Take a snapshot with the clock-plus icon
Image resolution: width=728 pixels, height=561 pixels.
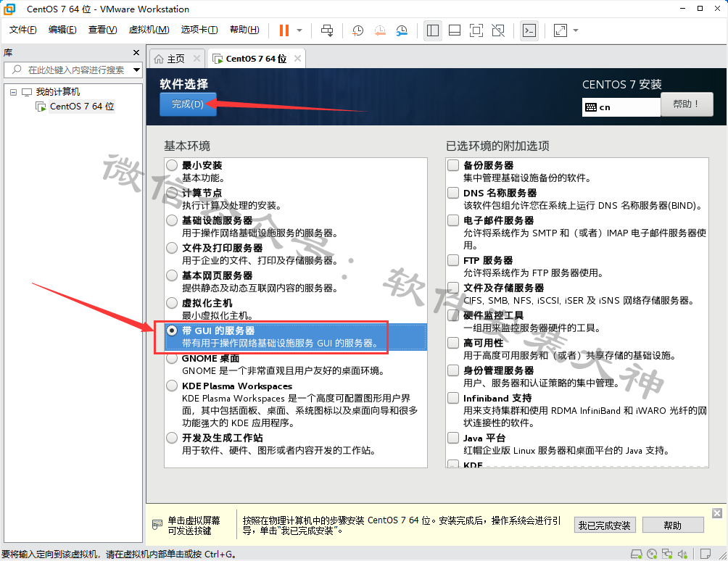click(357, 30)
